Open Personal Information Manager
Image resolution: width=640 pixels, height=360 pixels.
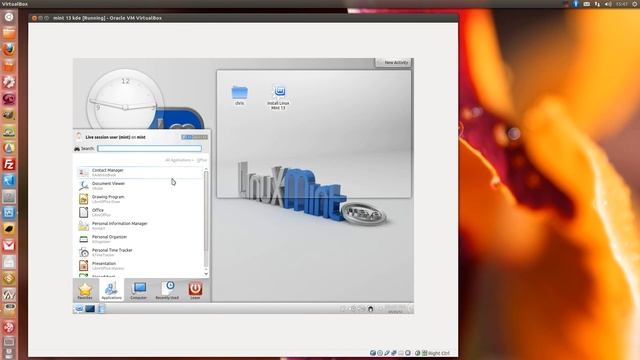139,226
